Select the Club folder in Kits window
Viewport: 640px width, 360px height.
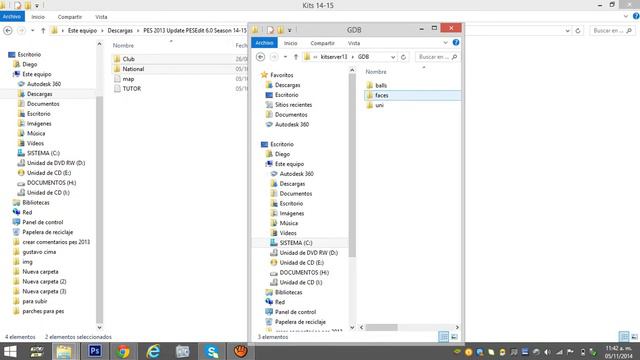click(x=129, y=59)
